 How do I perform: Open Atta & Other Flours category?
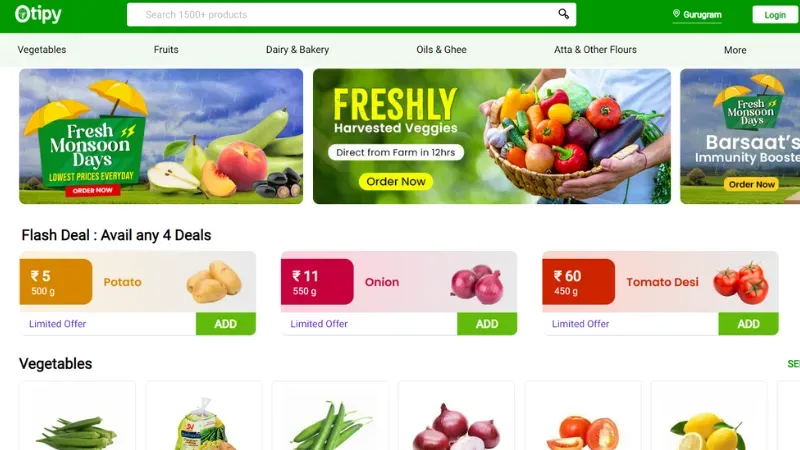595,49
